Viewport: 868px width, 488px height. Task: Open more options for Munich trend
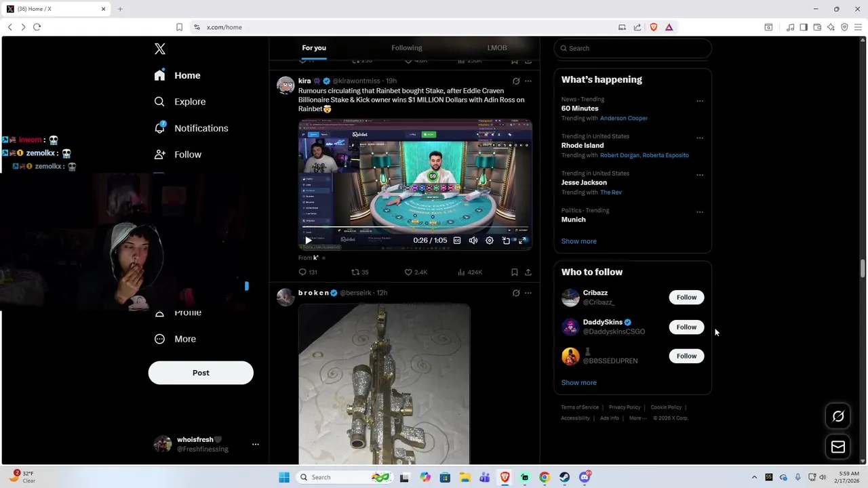tap(700, 212)
